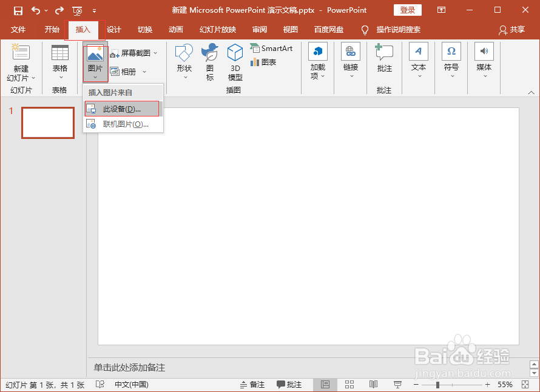The height and width of the screenshot is (392, 540).
Task: Switch to the 百度网盘 tab
Action: tap(329, 30)
